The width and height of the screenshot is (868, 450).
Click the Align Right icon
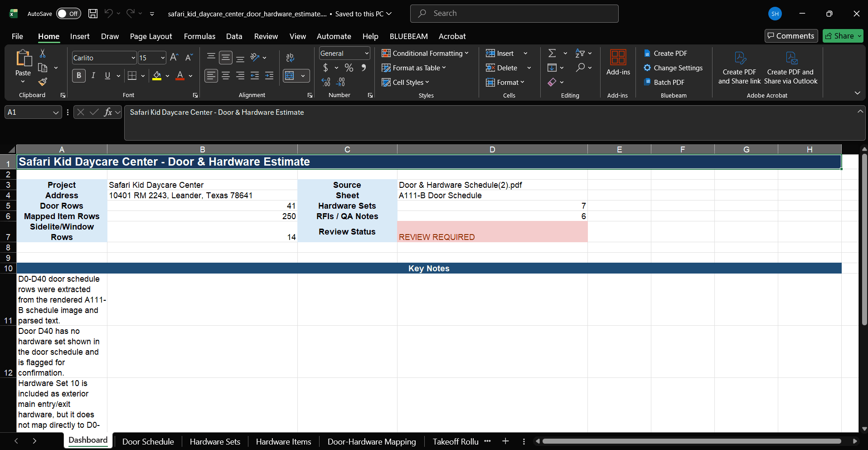(x=240, y=76)
